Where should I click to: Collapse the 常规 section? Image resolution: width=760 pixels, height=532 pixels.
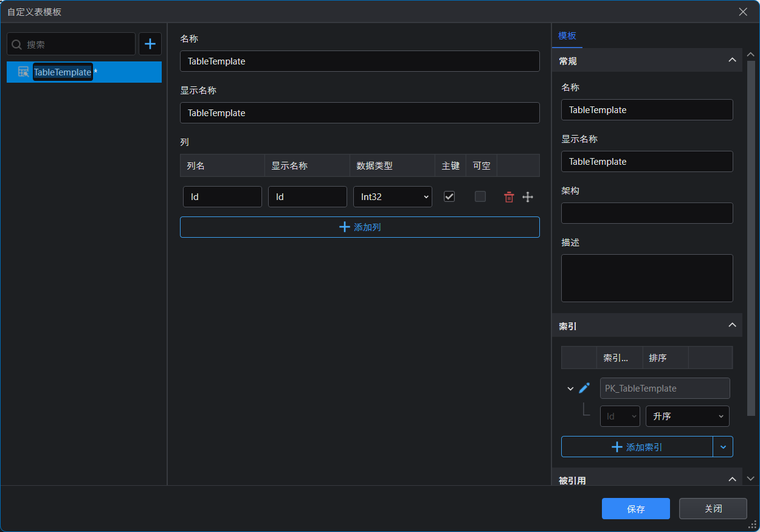coord(732,60)
